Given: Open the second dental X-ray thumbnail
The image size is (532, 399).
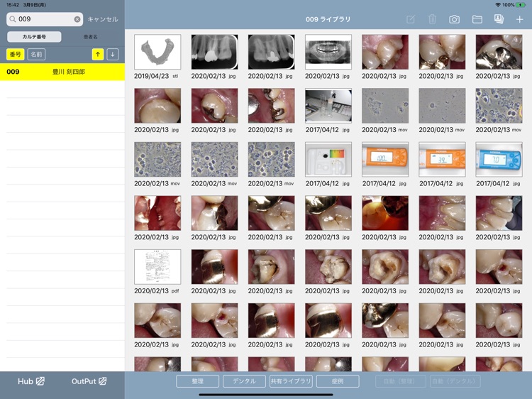Looking at the screenshot, I should [x=271, y=52].
